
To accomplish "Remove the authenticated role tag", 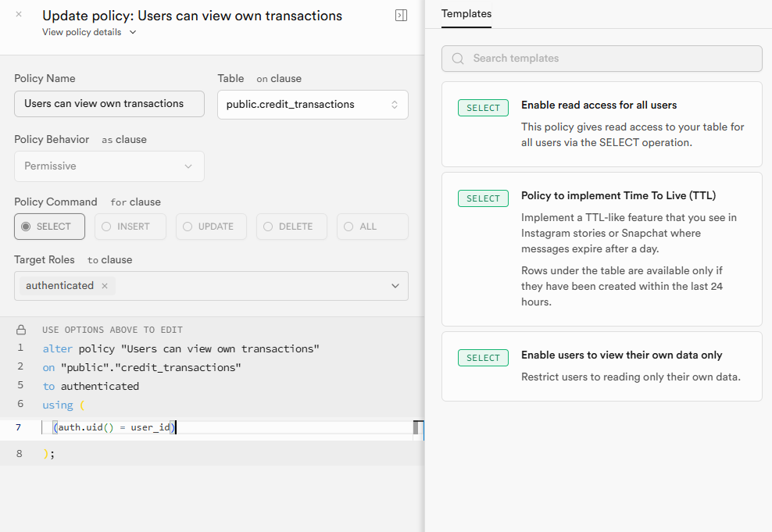I will pos(105,286).
